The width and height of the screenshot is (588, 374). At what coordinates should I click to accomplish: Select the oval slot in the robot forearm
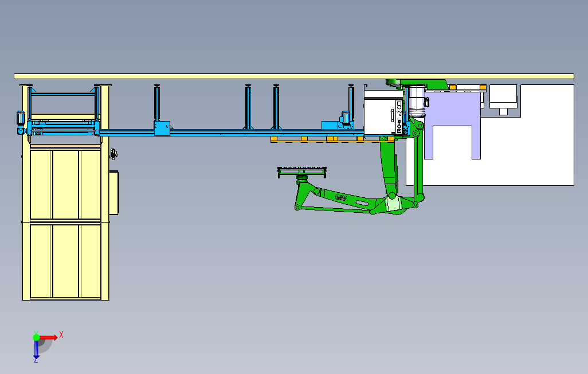[362, 203]
